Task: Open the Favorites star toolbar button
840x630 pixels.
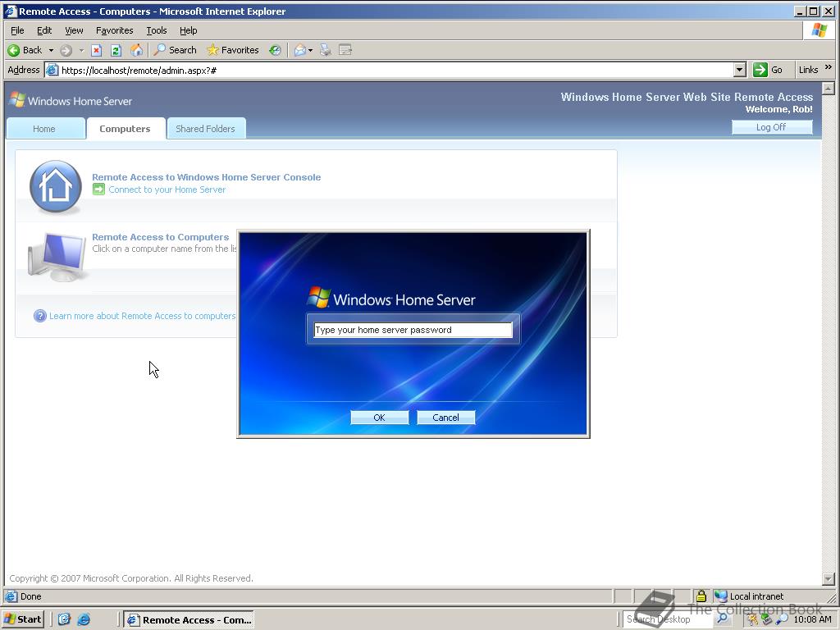Action: pos(232,50)
